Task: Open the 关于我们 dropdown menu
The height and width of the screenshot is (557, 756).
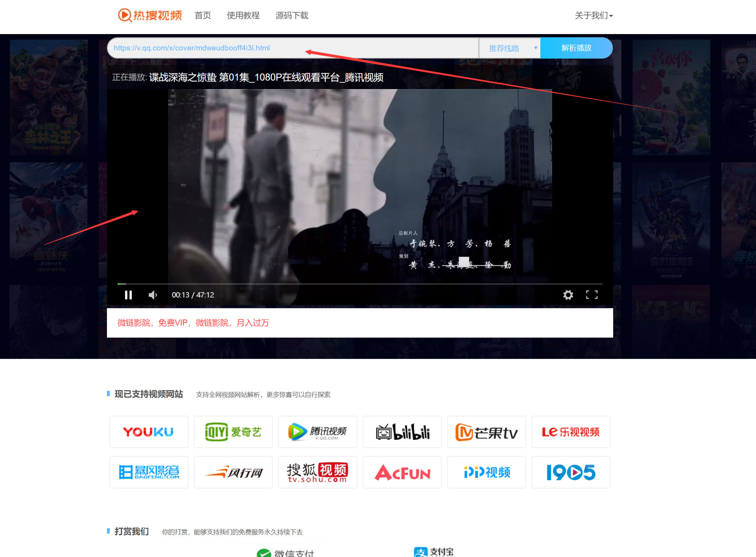Action: coord(594,16)
